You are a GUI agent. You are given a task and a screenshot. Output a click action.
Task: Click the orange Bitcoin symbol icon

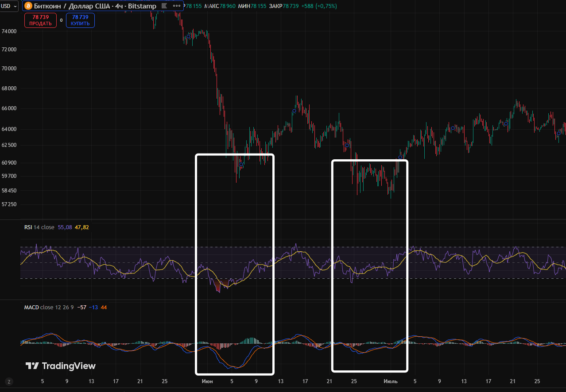(28, 6)
